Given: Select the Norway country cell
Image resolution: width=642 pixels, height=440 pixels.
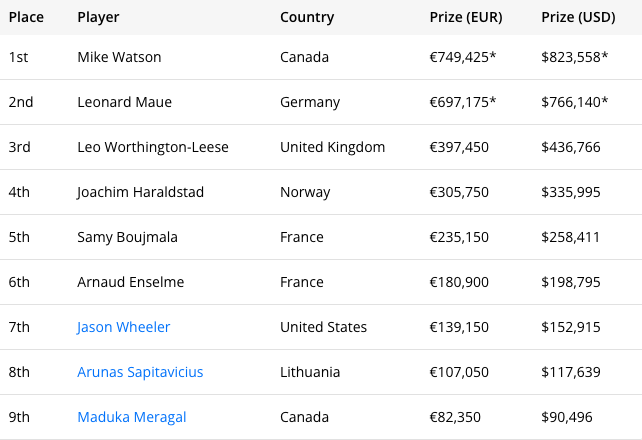Looking at the screenshot, I should coord(305,192).
